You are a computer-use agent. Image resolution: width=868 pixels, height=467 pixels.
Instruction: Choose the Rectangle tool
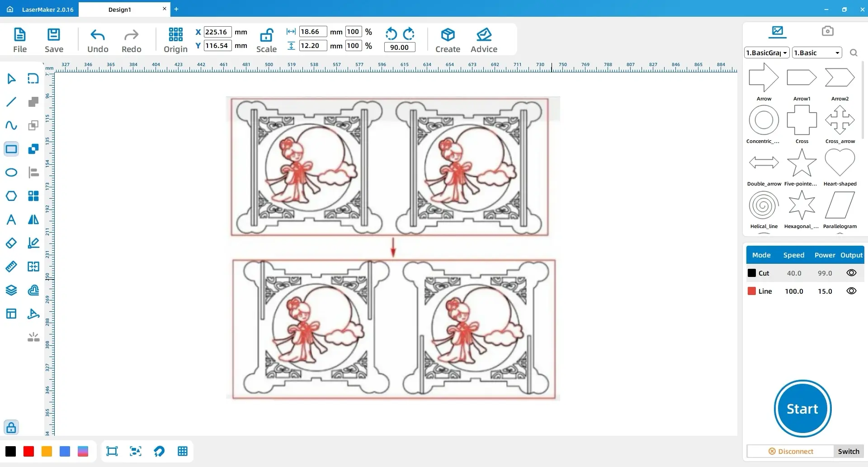tap(11, 149)
